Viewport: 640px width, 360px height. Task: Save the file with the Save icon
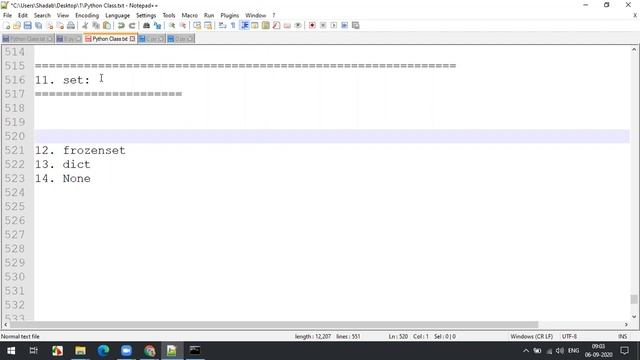(27, 25)
